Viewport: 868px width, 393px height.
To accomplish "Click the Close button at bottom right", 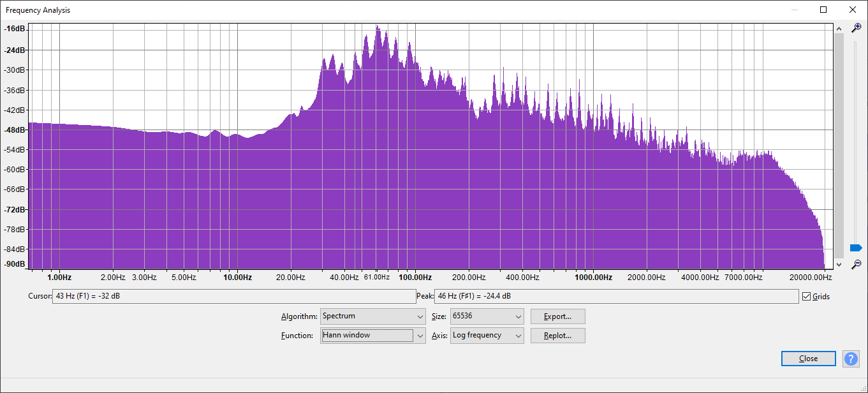I will point(808,359).
